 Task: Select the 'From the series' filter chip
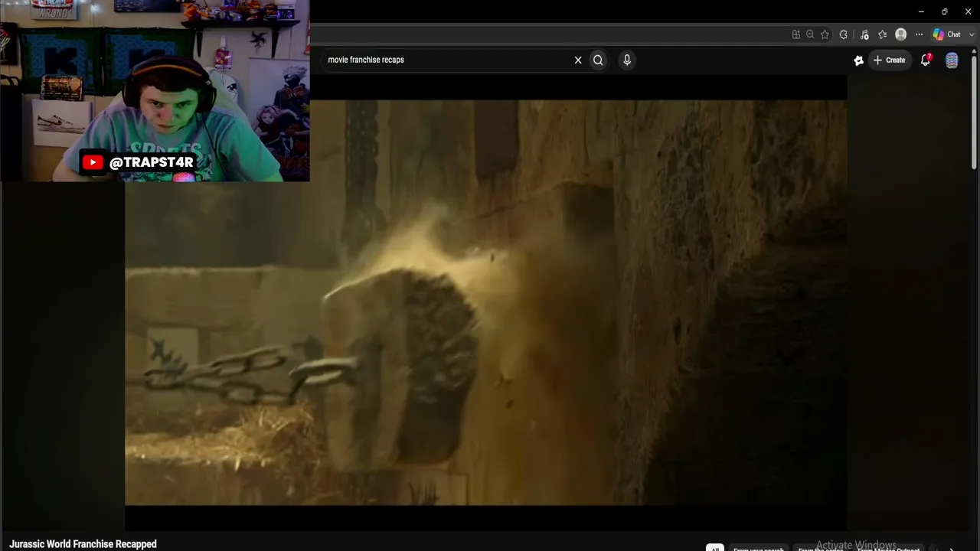pos(821,548)
